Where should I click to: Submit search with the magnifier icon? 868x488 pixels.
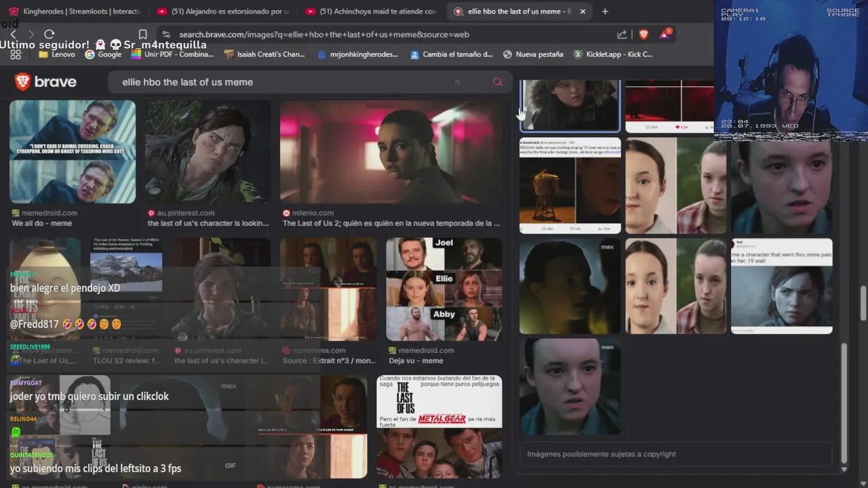pyautogui.click(x=498, y=82)
